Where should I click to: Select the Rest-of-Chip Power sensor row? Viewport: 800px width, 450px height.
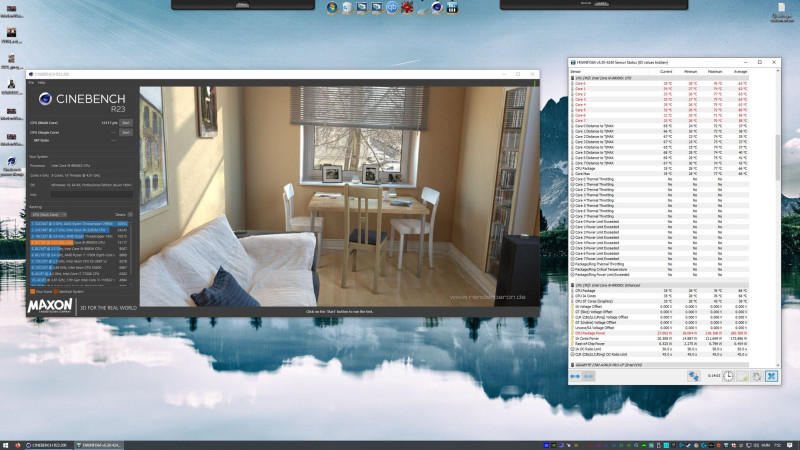tap(660, 344)
